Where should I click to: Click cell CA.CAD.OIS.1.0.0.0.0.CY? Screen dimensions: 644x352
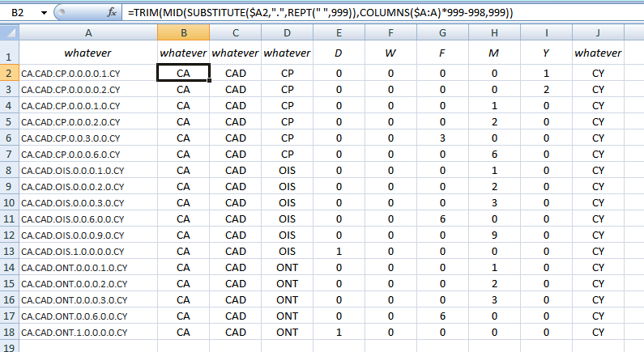pyautogui.click(x=88, y=252)
